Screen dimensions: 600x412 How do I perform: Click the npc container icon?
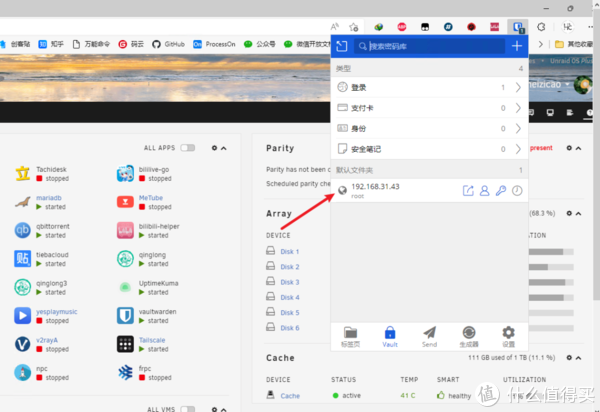[x=23, y=373]
